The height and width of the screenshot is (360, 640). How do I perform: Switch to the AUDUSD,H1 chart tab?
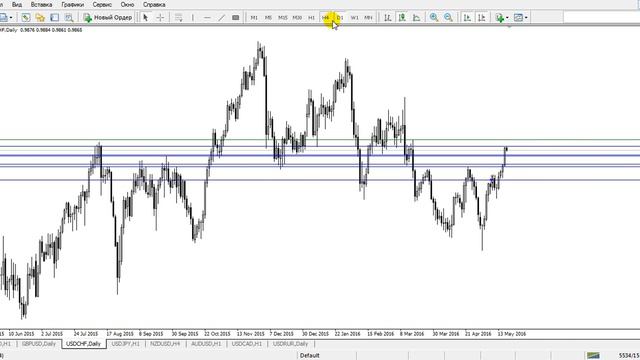click(x=206, y=344)
